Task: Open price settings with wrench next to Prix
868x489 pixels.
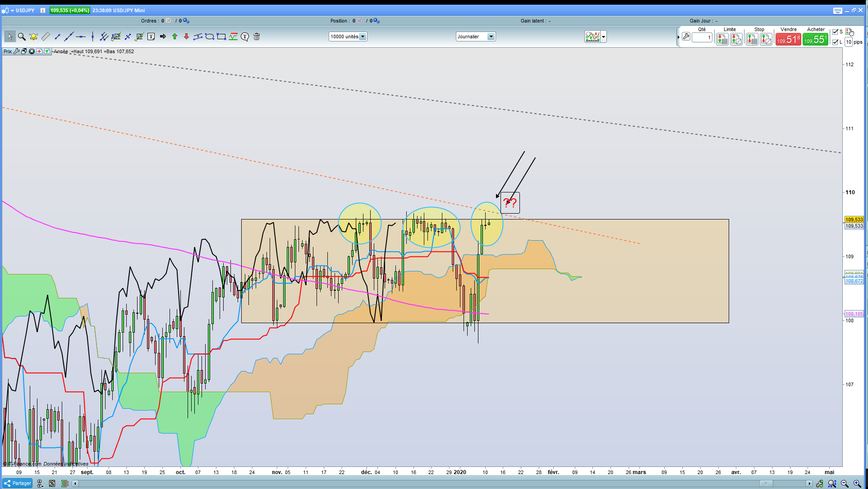Action: tap(17, 51)
